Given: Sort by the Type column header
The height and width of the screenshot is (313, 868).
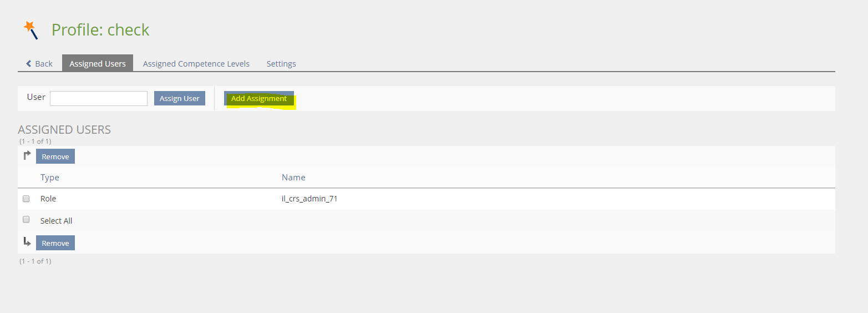Looking at the screenshot, I should tap(50, 178).
